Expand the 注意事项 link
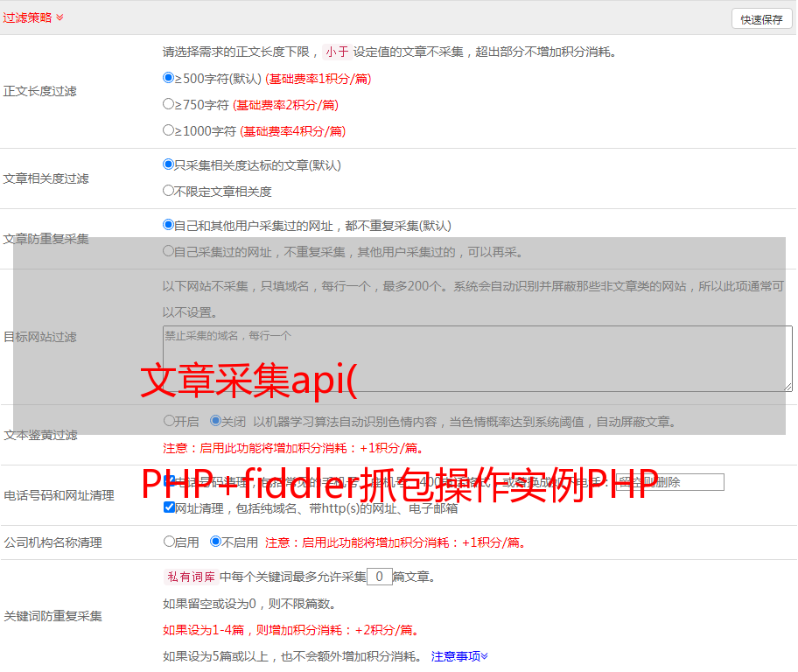 click(459, 656)
